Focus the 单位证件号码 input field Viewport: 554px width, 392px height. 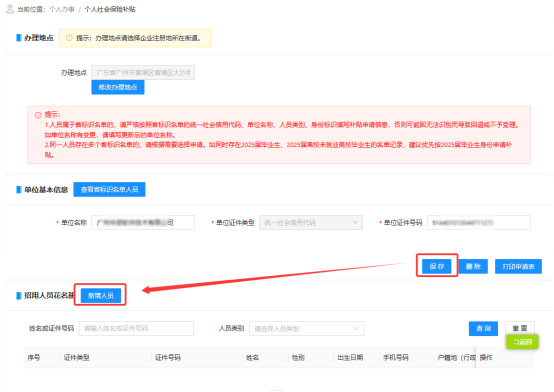pyautogui.click(x=479, y=223)
